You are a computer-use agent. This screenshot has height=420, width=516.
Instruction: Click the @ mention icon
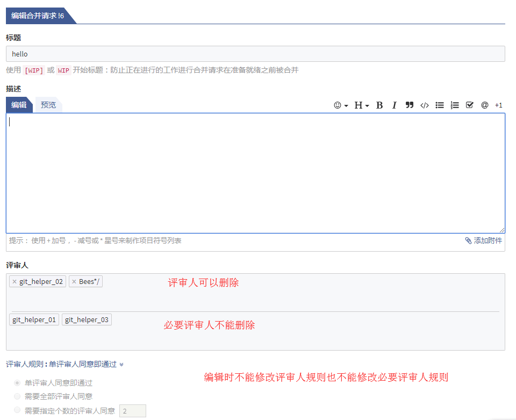[x=484, y=105]
